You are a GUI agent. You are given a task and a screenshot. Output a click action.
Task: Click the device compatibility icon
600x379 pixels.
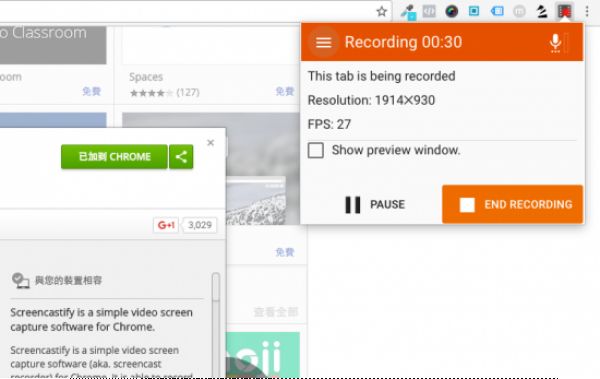20,280
